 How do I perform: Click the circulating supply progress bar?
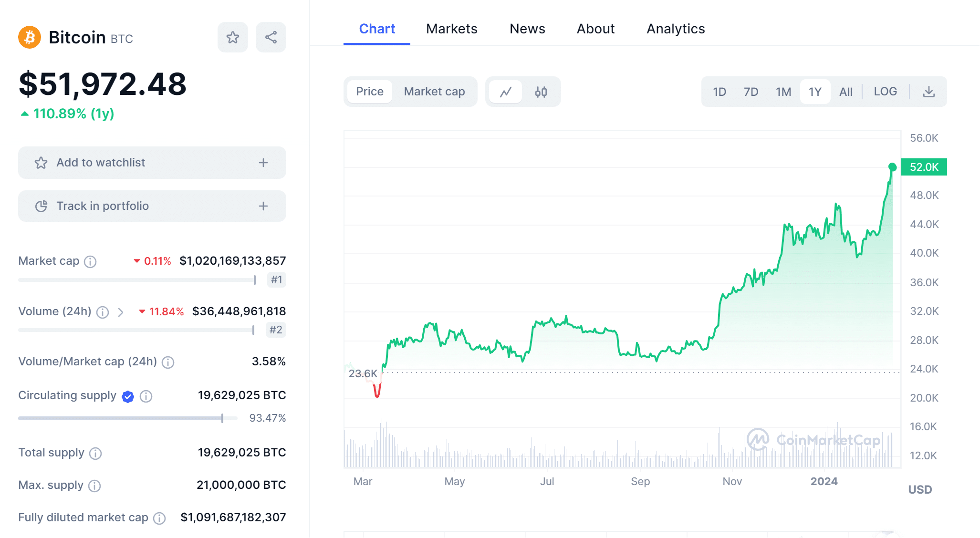pos(127,418)
